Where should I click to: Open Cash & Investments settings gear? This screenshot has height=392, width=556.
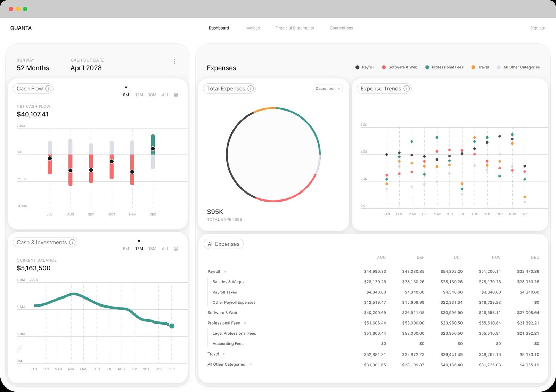(176, 249)
